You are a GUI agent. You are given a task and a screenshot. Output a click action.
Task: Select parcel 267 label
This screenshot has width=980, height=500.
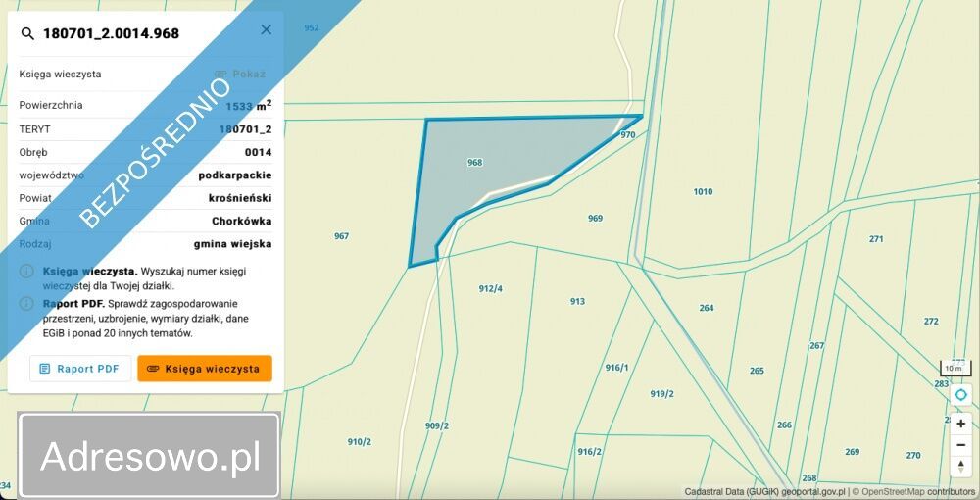pos(817,346)
